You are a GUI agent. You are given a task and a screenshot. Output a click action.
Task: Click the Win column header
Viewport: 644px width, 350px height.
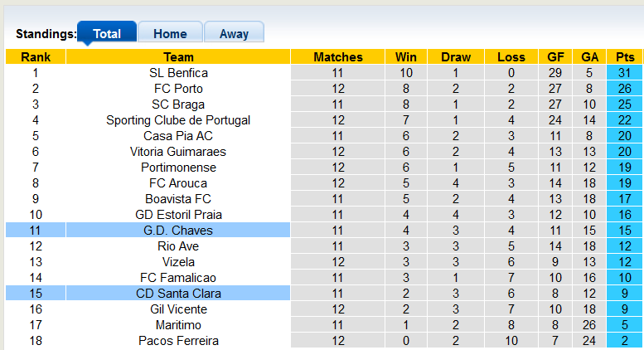[406, 57]
